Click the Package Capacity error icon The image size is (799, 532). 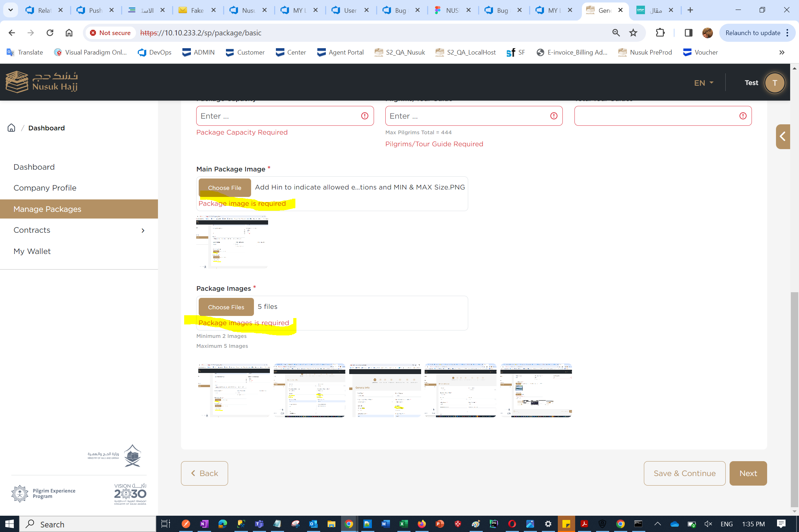(x=364, y=116)
